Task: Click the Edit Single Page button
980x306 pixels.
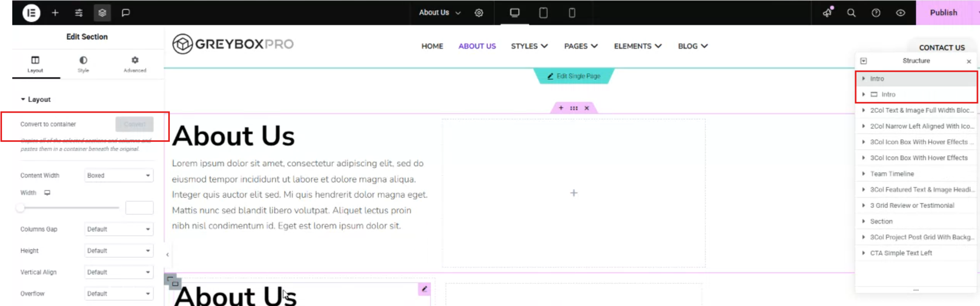Action: pos(574,76)
